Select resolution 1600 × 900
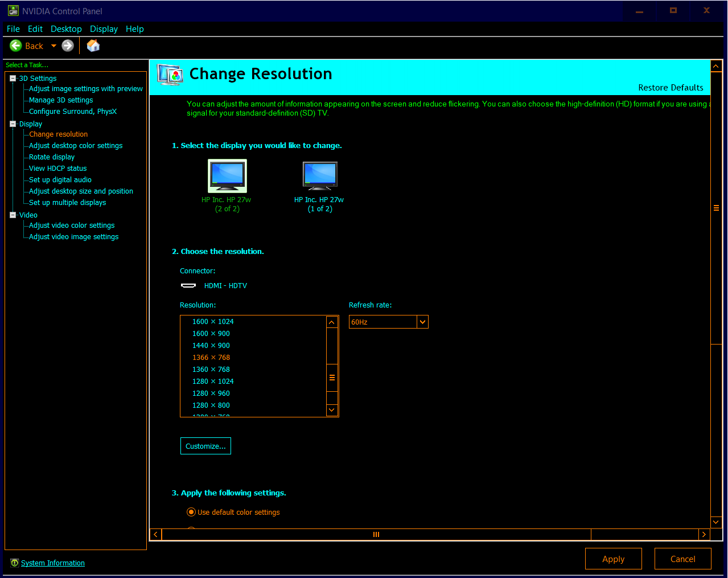 tap(211, 334)
